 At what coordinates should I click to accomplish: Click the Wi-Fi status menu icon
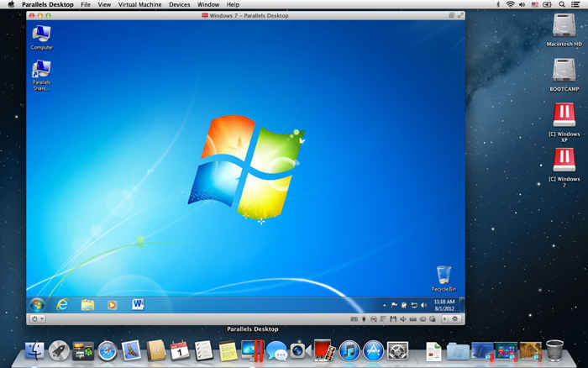click(510, 4)
